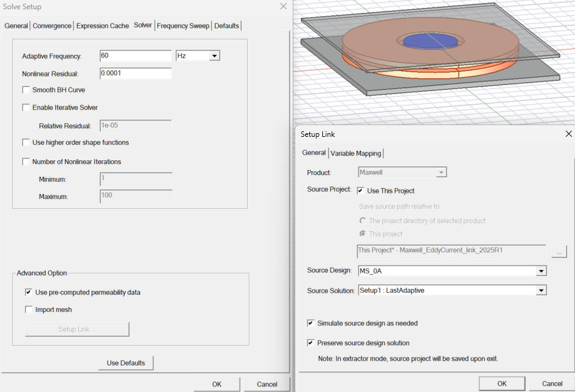Enable the Import mesh option
The image size is (575, 392).
(x=29, y=309)
